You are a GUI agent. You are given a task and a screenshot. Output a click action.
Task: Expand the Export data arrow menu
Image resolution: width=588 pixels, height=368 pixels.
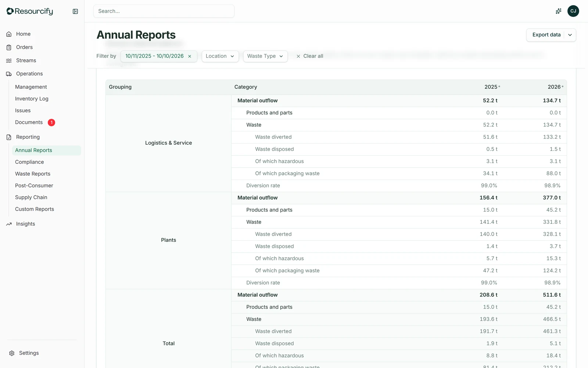point(570,35)
